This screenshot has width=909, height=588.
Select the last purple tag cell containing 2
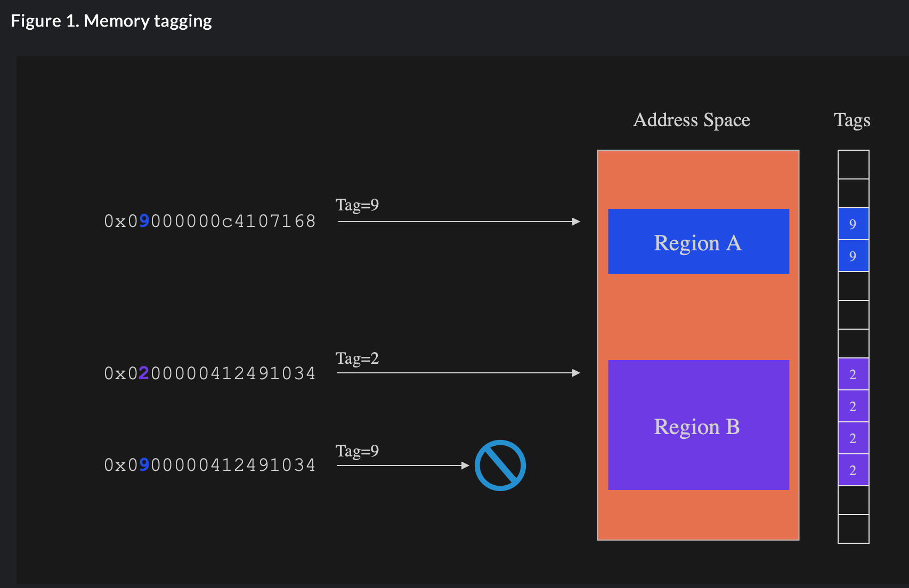(853, 470)
